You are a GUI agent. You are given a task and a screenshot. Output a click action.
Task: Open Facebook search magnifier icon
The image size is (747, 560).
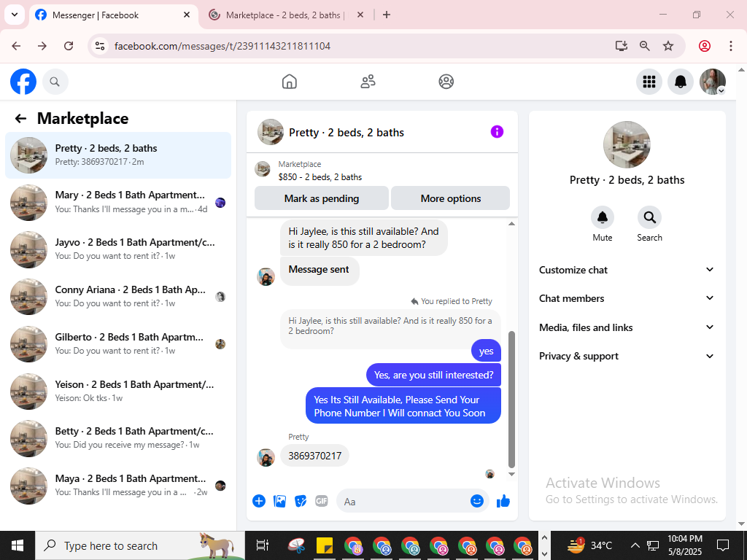coord(55,82)
